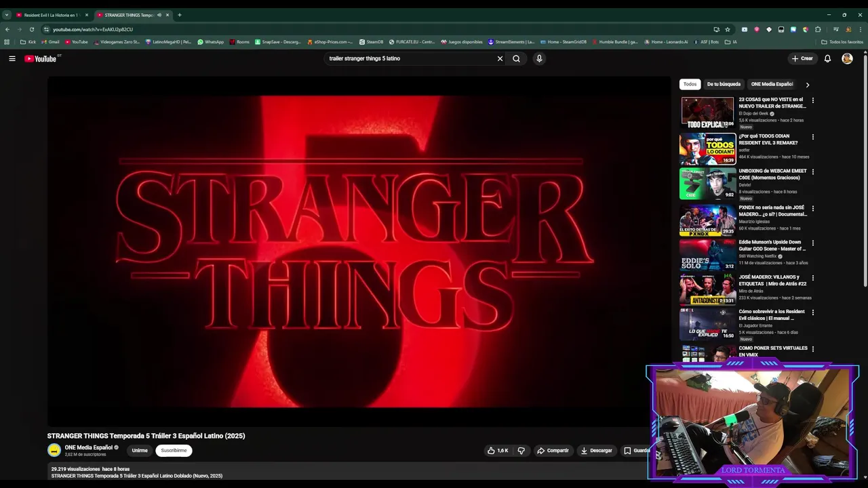This screenshot has width=868, height=488.
Task: Open options for PXNDX no sería nada video
Action: pyautogui.click(x=812, y=209)
